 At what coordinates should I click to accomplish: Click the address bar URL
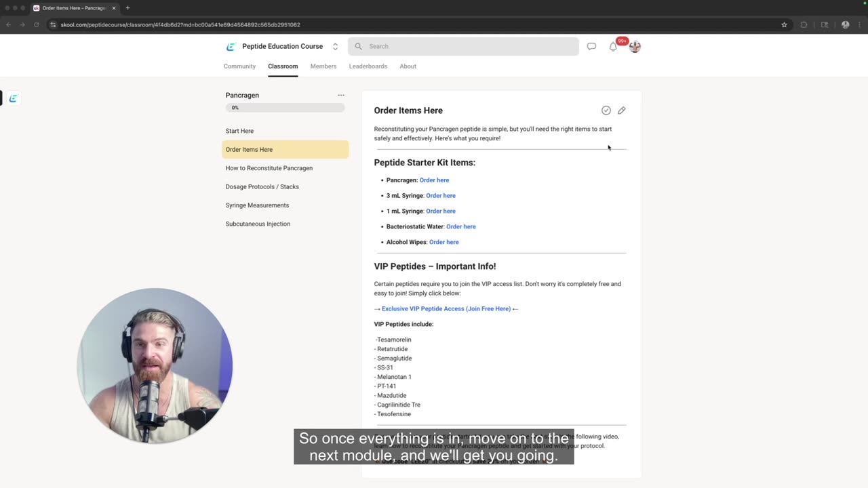180,24
